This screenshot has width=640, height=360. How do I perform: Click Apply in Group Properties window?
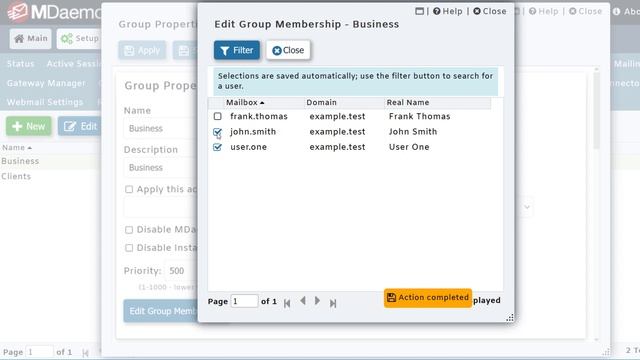[x=142, y=50]
